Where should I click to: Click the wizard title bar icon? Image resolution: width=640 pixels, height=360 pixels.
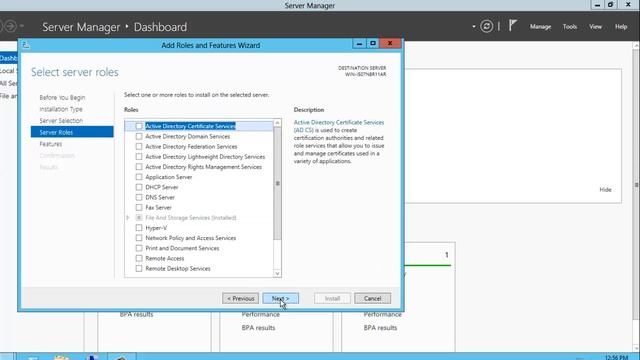26,45
